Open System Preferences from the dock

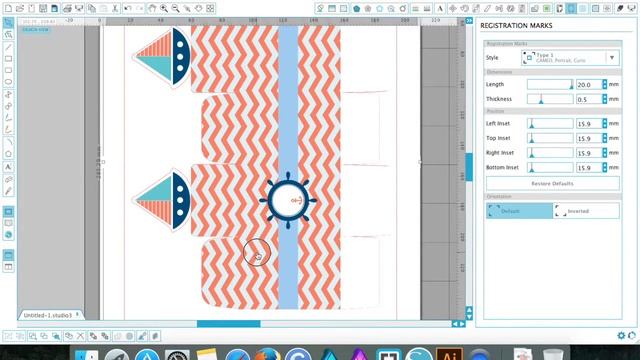tap(177, 354)
